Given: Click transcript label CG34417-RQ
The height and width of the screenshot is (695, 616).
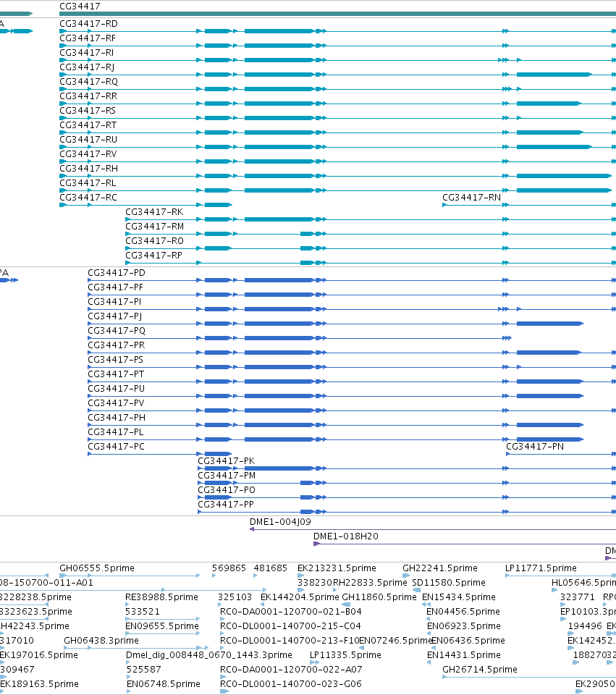Looking at the screenshot, I should coord(88,82).
